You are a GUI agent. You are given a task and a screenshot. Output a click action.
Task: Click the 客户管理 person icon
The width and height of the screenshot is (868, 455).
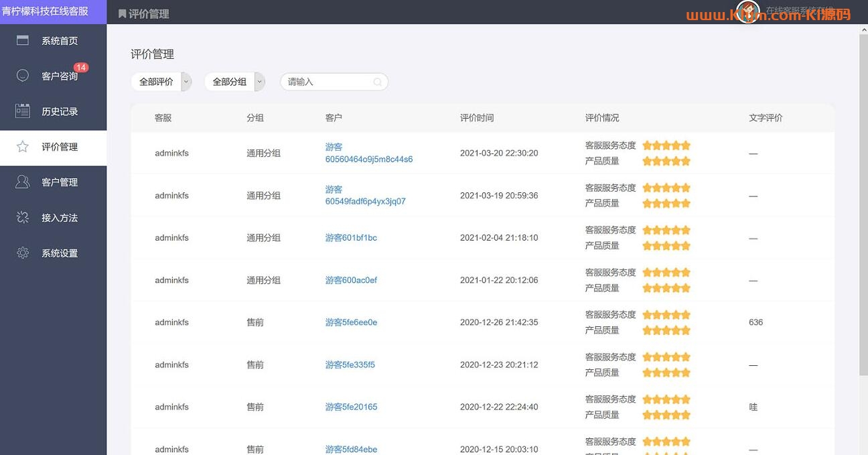coord(23,182)
